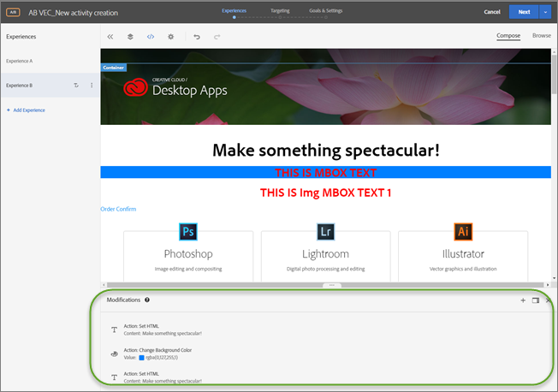Select the Lightroom card title
The image size is (558, 392).
click(x=325, y=254)
